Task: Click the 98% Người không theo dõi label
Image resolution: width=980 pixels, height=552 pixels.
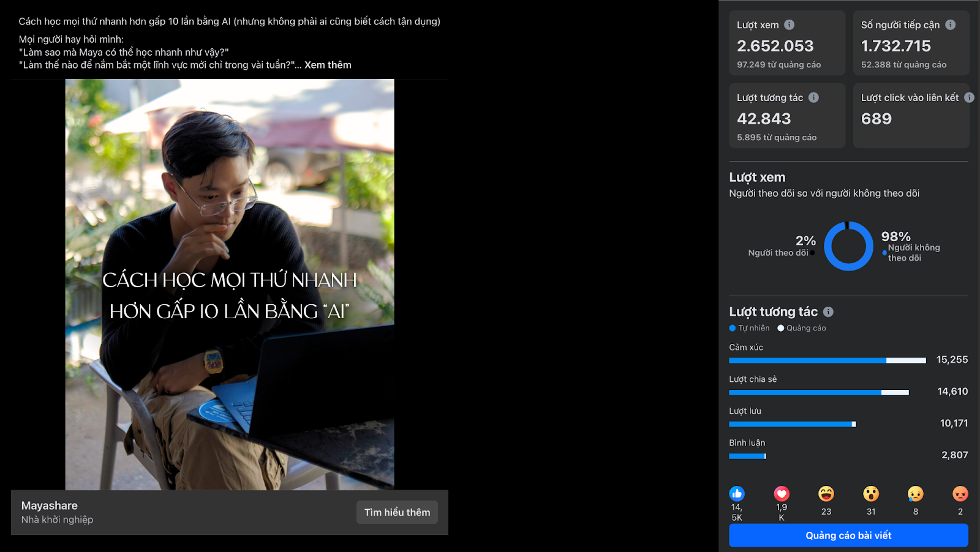Action: (x=911, y=246)
